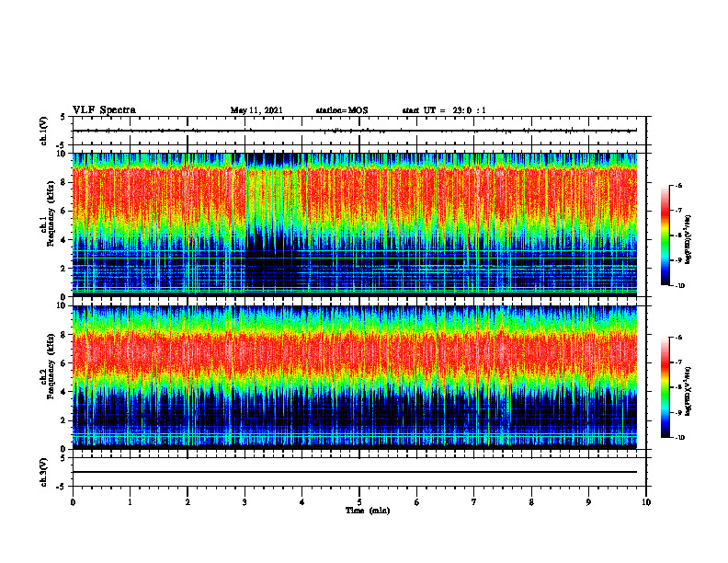This screenshot has width=728, height=563.
Task: Click the "8" minute time axis label
Action: (x=531, y=502)
